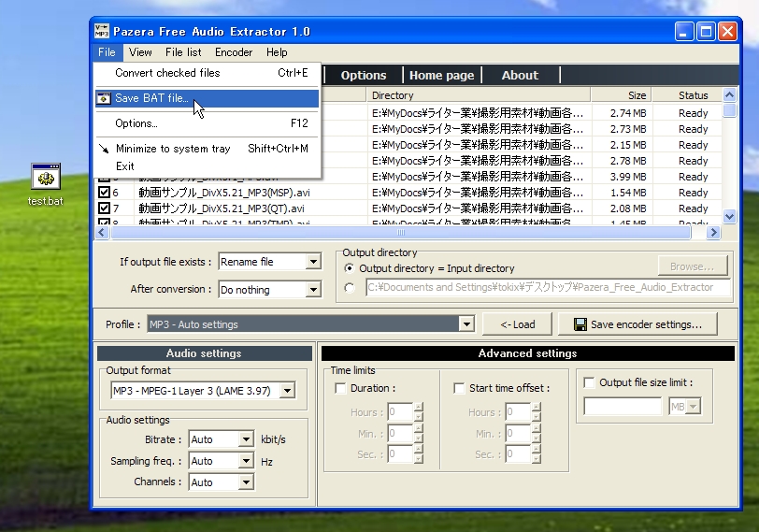Enable Output file size limit checkbox

(589, 383)
